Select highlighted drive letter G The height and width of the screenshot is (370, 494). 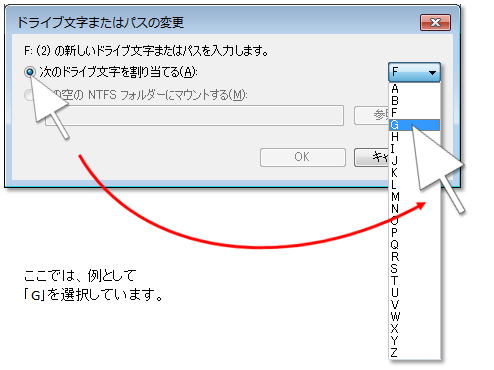coord(415,125)
